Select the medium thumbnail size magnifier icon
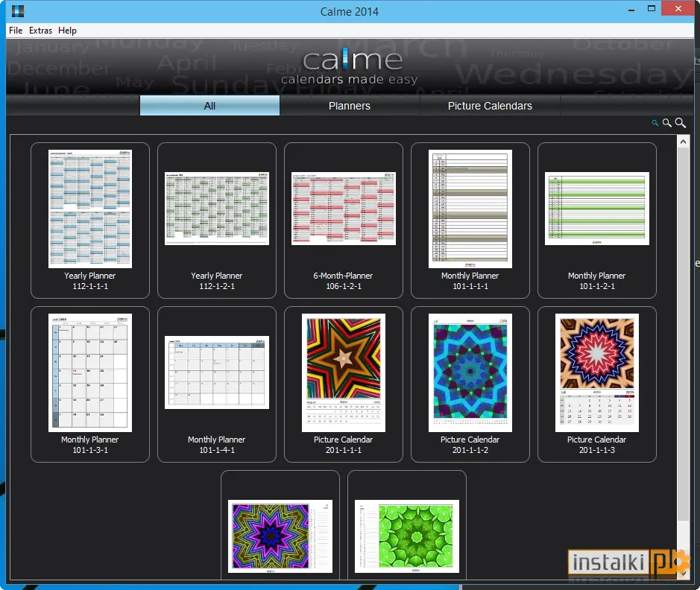This screenshot has width=700, height=590. pyautogui.click(x=667, y=123)
